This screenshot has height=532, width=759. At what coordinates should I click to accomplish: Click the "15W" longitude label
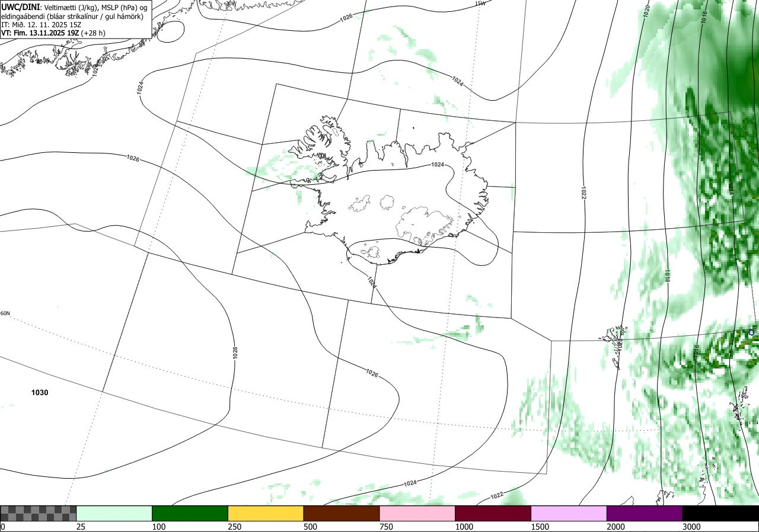(480, 4)
